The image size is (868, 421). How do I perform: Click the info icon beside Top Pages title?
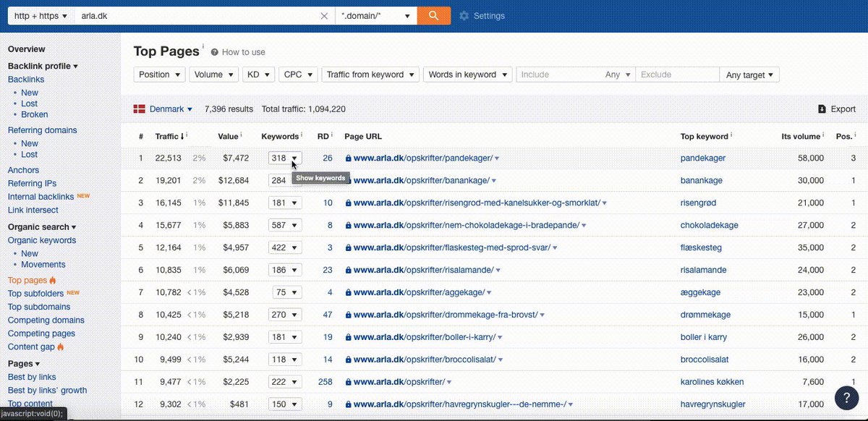click(203, 47)
